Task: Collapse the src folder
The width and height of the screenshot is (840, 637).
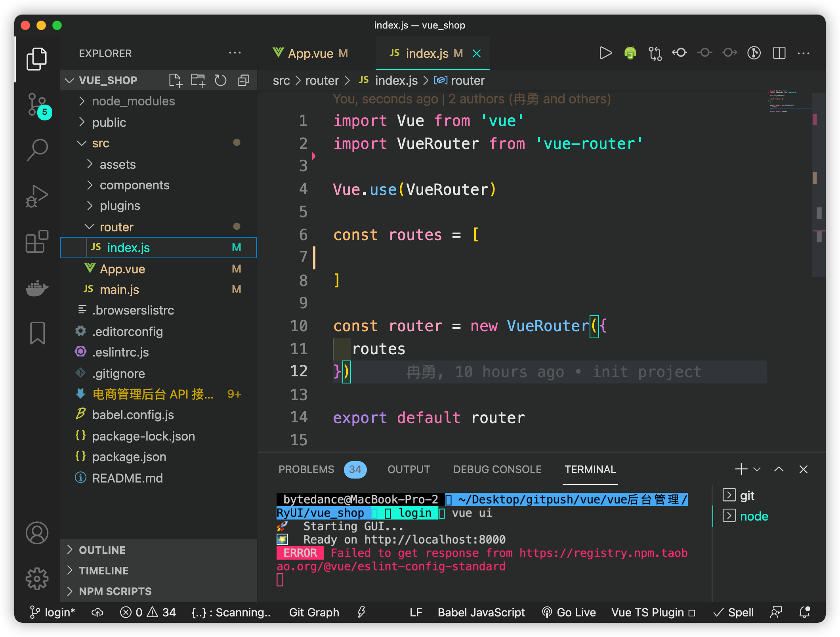Action: [158, 143]
